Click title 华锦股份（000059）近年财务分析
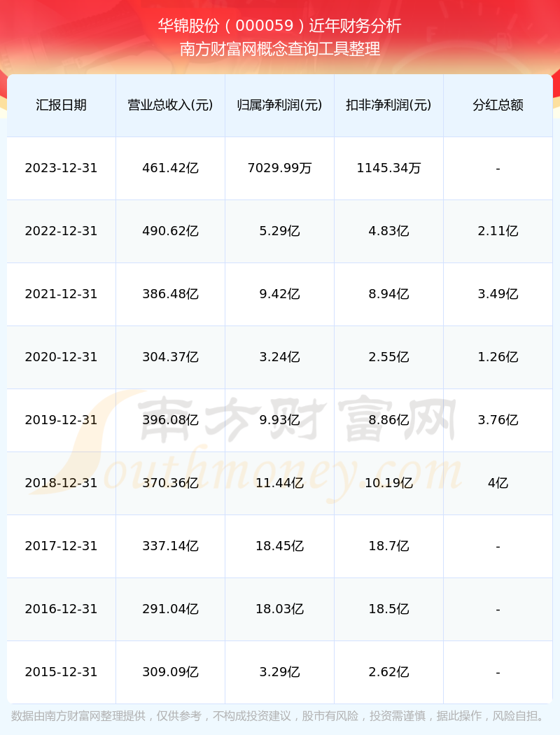 280,26
